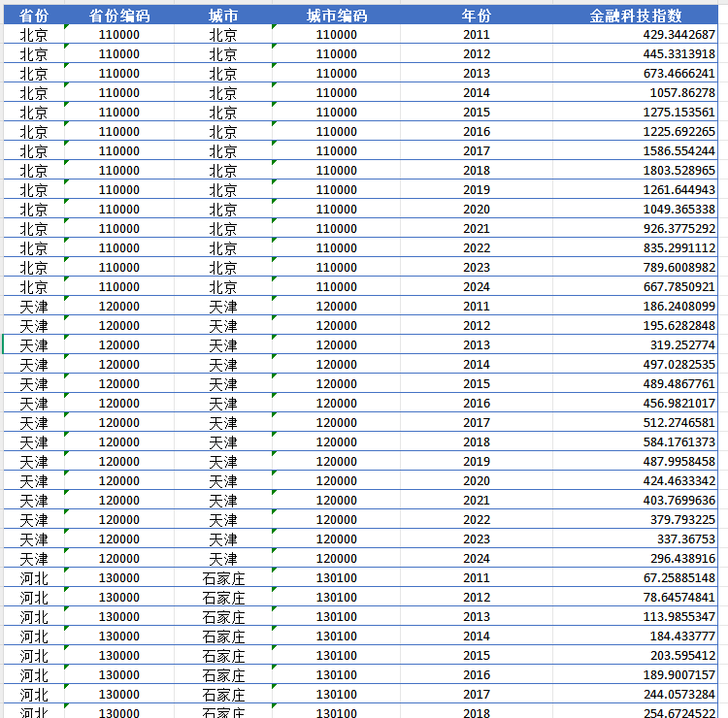Click the cell with value 186.2408099

click(635, 306)
